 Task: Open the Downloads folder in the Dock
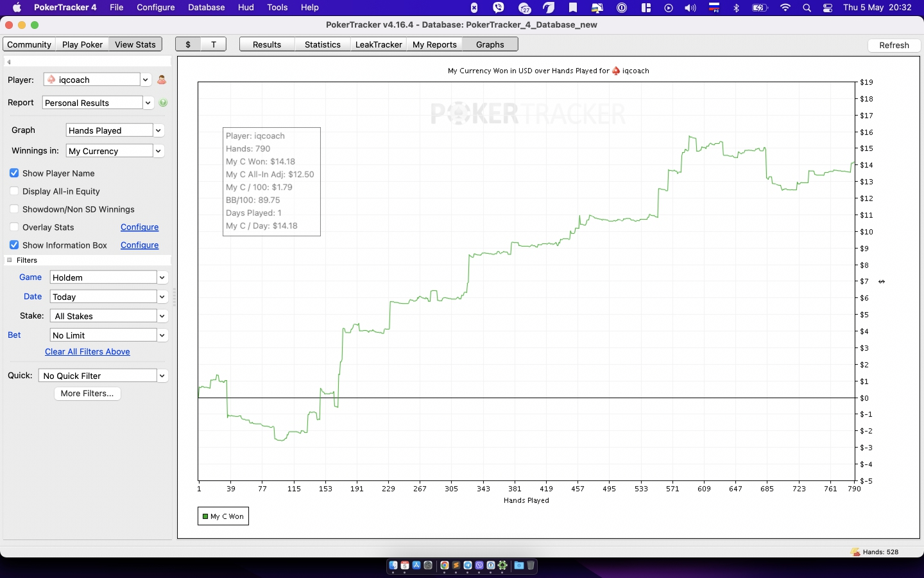(519, 565)
